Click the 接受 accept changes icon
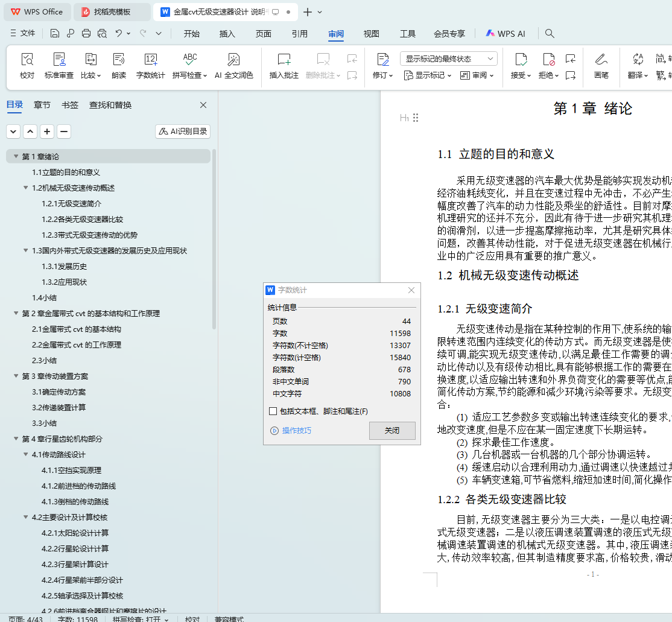 click(521, 60)
